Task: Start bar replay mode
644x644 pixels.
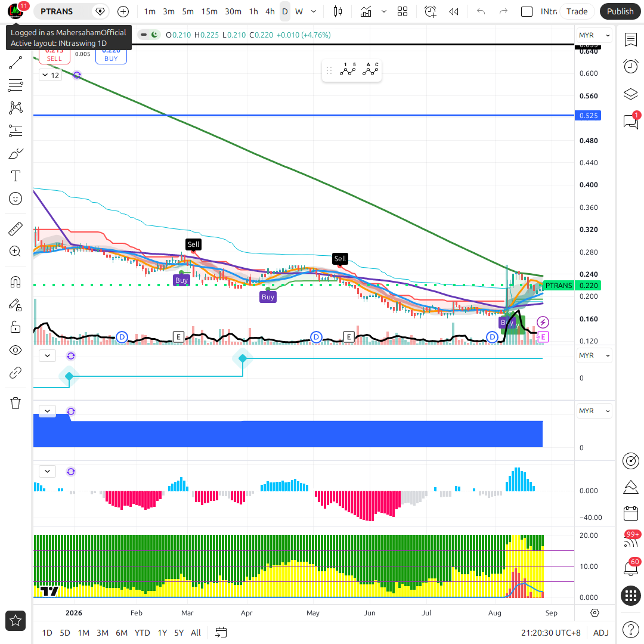Action: (454, 11)
